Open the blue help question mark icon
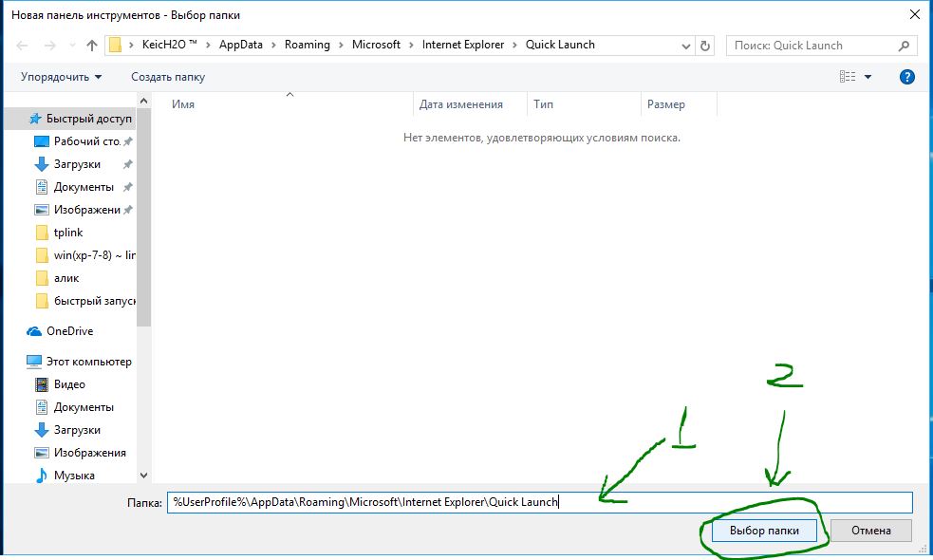This screenshot has width=933, height=560. [906, 77]
